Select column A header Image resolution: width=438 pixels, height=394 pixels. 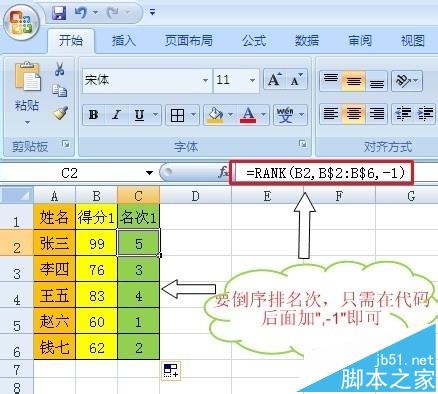click(x=54, y=196)
